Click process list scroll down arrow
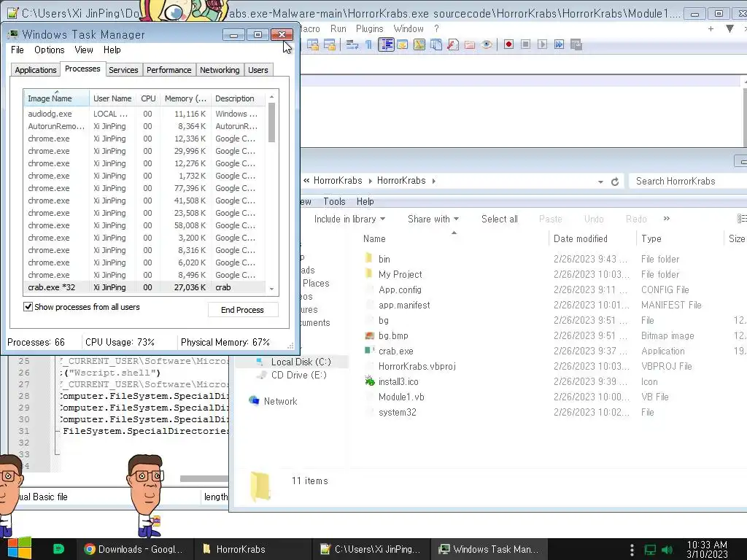The width and height of the screenshot is (747, 560). click(271, 289)
